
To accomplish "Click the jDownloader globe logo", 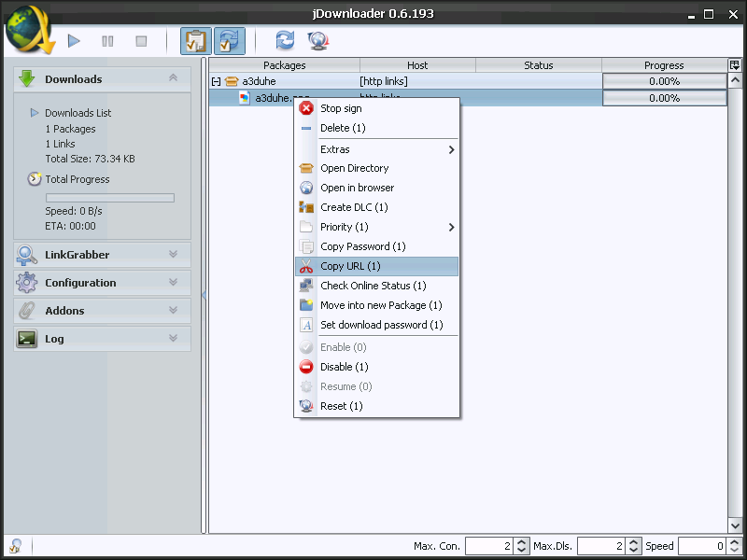I will tap(30, 30).
